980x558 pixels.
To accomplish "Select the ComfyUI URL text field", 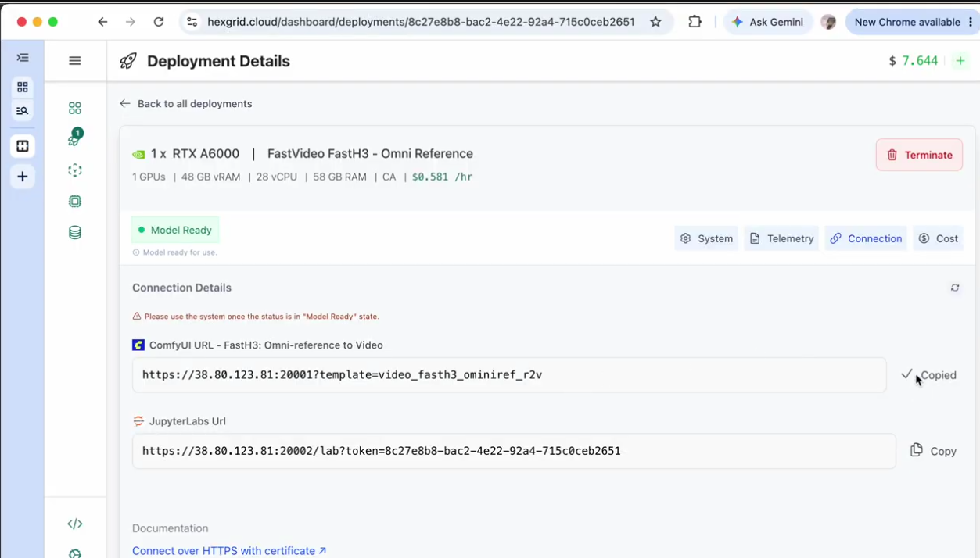I will point(509,375).
